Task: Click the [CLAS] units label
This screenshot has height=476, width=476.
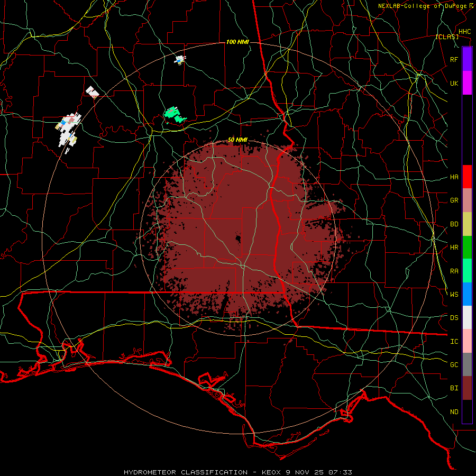Action: tap(447, 36)
